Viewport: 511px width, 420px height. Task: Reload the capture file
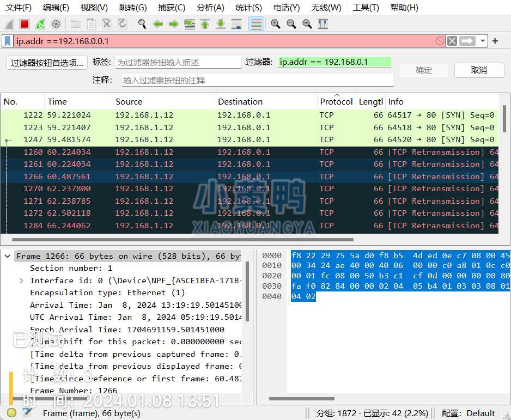(x=123, y=24)
